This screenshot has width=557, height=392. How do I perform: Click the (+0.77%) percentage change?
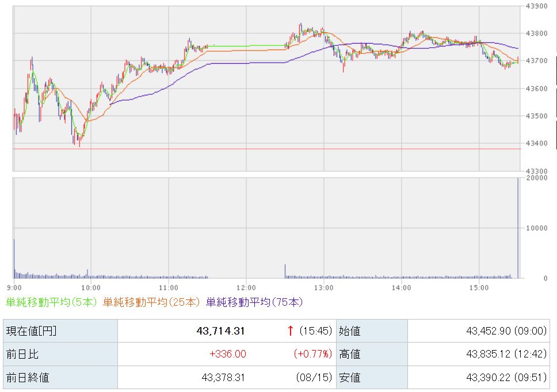pos(312,354)
